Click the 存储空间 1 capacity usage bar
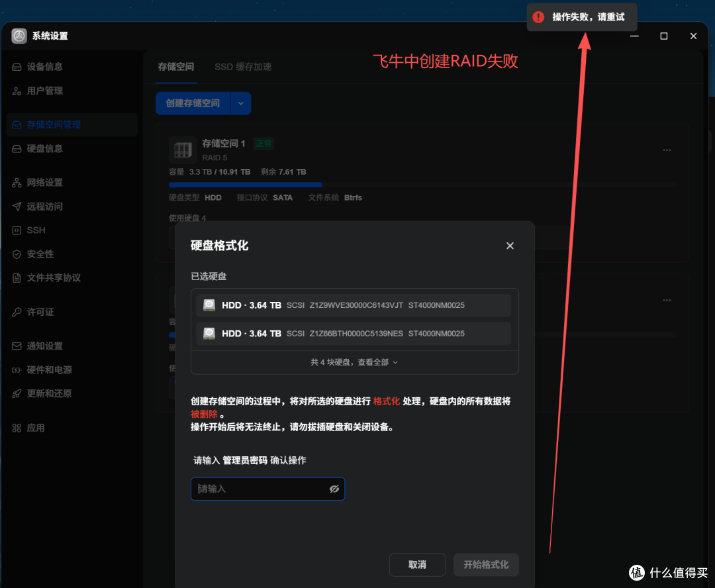This screenshot has width=715, height=588. click(x=422, y=185)
